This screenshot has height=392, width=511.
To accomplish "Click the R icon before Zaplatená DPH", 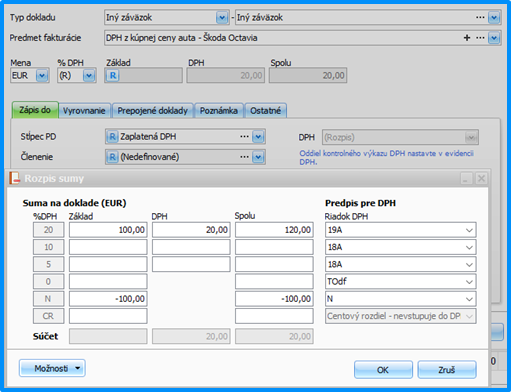I will pyautogui.click(x=112, y=137).
